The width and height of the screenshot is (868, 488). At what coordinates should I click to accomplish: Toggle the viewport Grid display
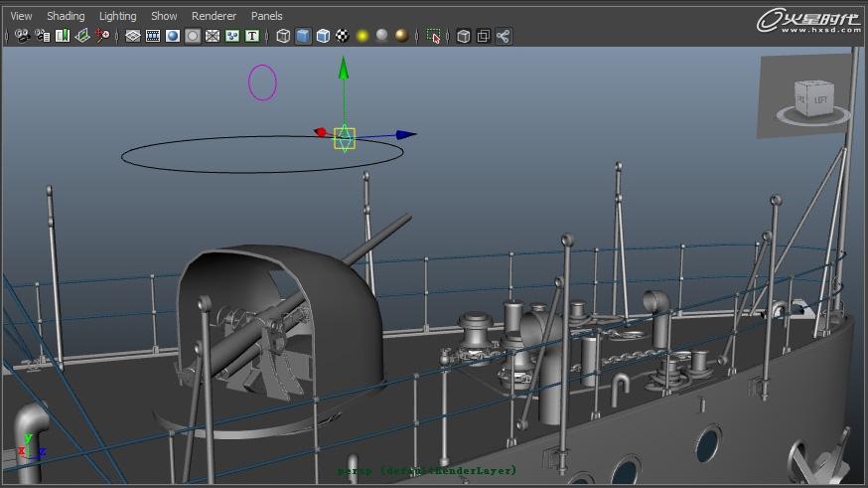pyautogui.click(x=132, y=36)
